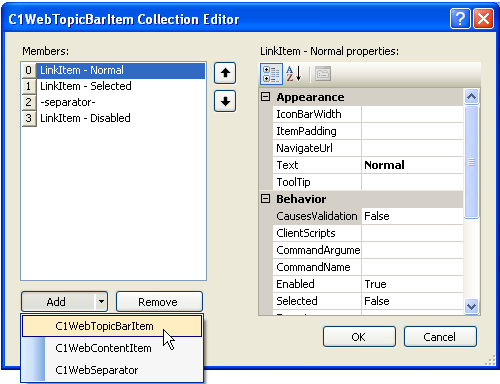Screen dimensions: 500x384
Task: Switch property grid to Categorized view
Action: 271,74
